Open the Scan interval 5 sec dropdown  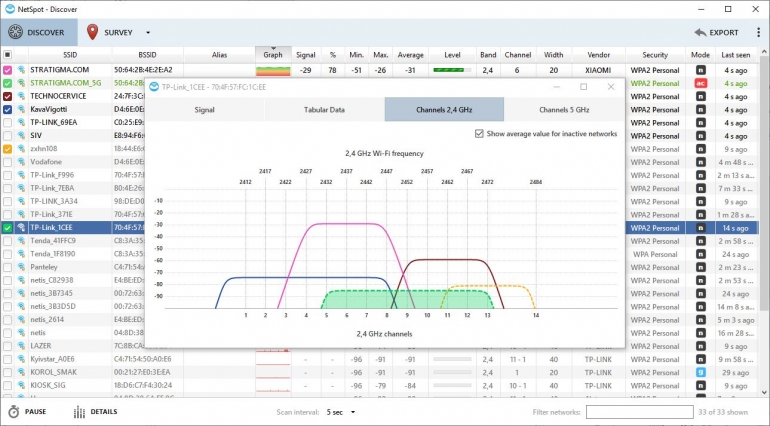click(x=340, y=412)
